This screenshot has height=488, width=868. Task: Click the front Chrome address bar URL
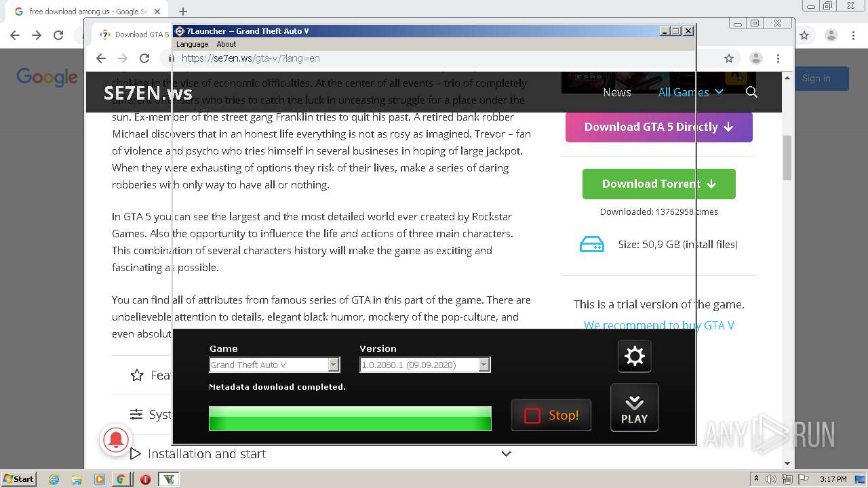coord(250,58)
